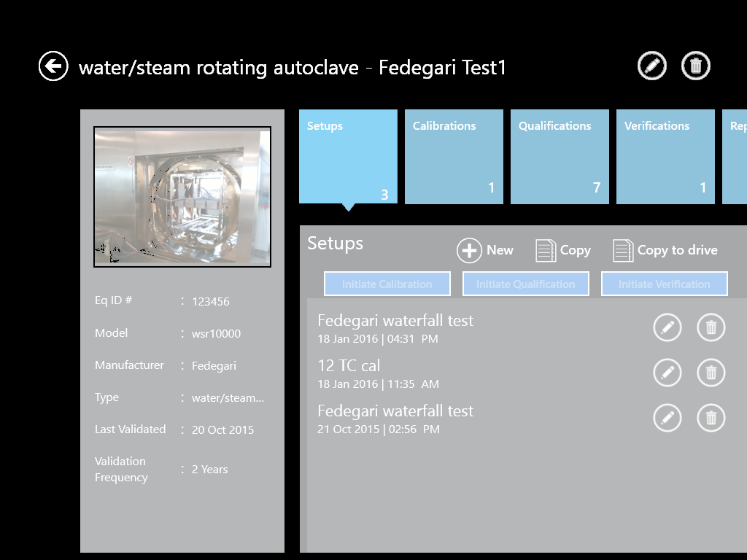Edit the Fedegari Test1 equipment
This screenshot has width=747, height=560.
(652, 66)
